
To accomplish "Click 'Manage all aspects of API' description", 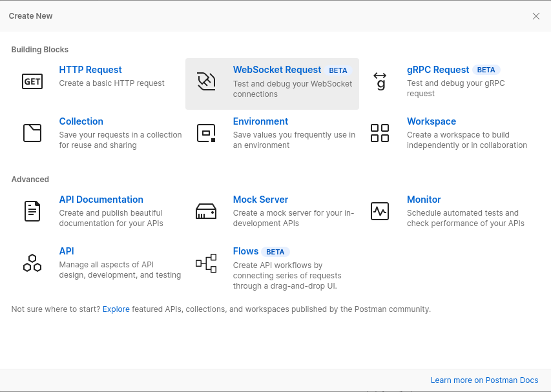I will click(120, 270).
